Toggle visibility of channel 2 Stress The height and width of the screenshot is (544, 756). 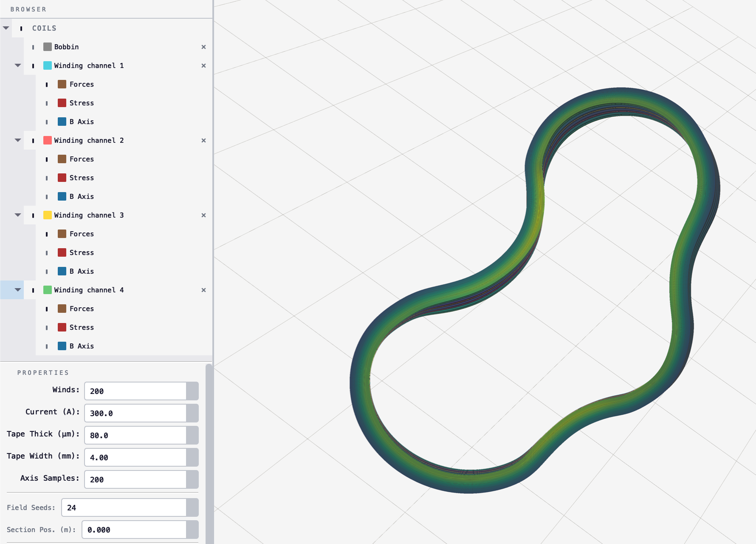pyautogui.click(x=47, y=178)
